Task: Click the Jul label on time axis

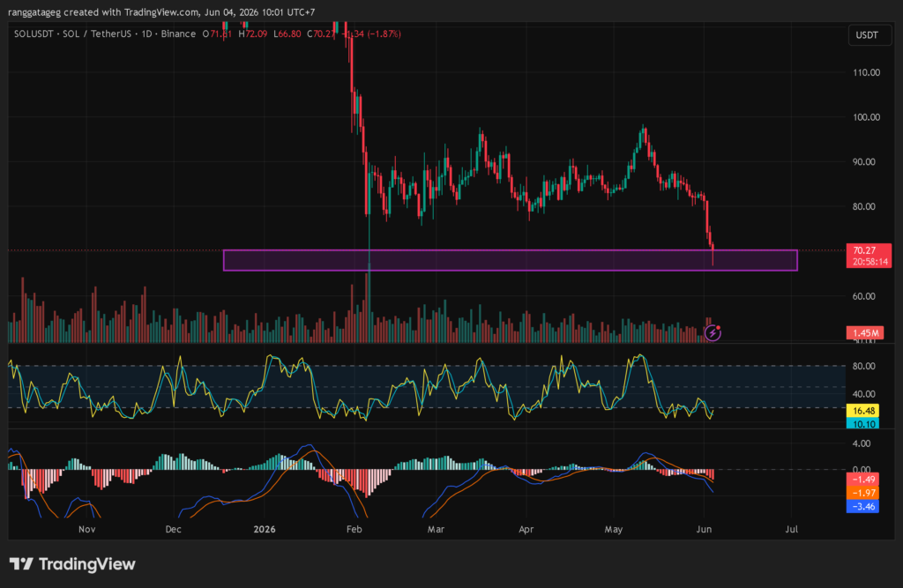Action: point(792,529)
